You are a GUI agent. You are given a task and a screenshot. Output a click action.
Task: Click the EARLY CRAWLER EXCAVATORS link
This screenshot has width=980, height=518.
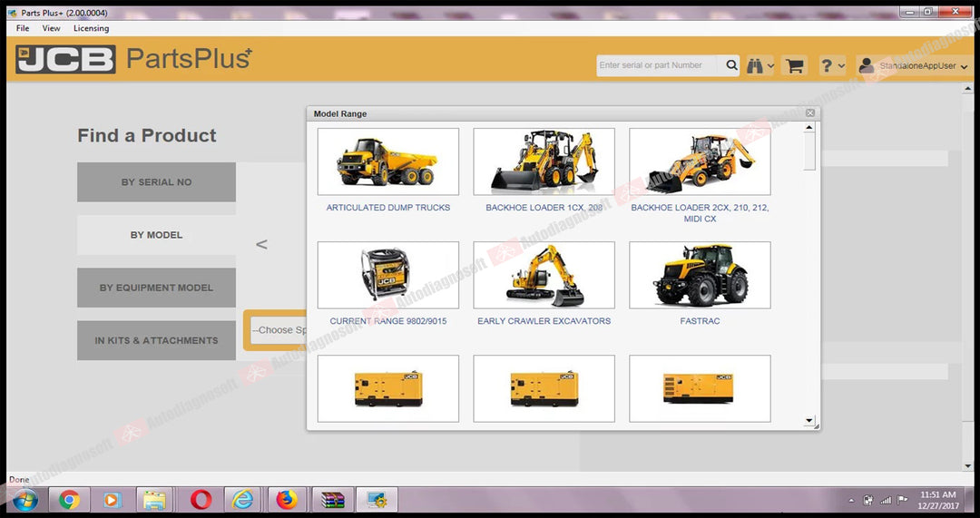(x=544, y=321)
